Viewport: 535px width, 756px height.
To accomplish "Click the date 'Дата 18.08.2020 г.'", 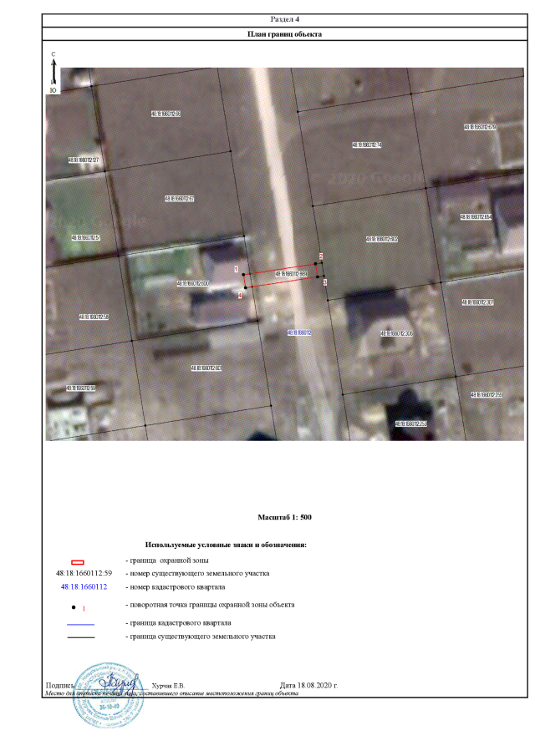I will point(308,685).
